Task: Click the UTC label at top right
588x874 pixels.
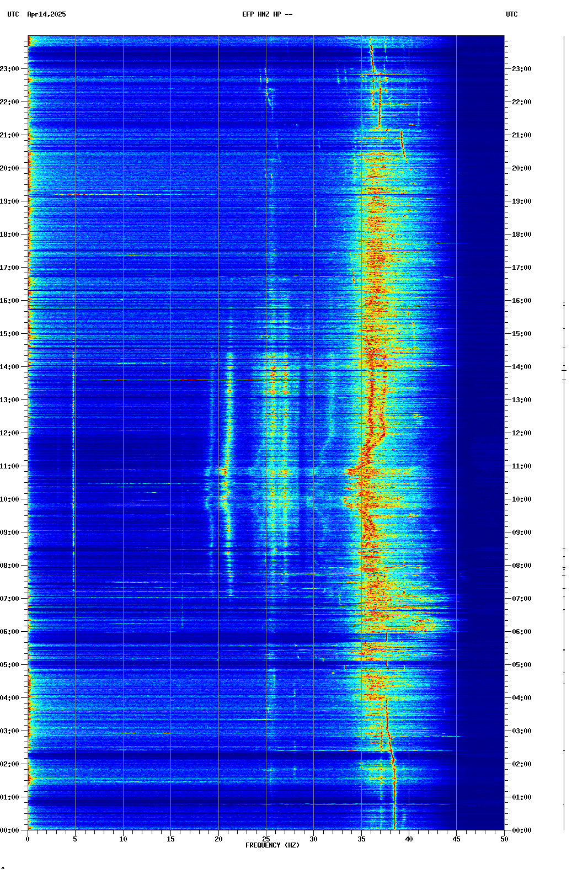Action: pos(511,14)
